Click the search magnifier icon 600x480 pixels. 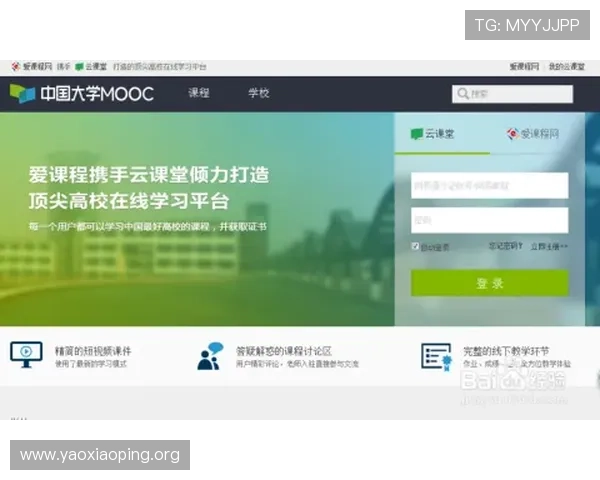[463, 94]
